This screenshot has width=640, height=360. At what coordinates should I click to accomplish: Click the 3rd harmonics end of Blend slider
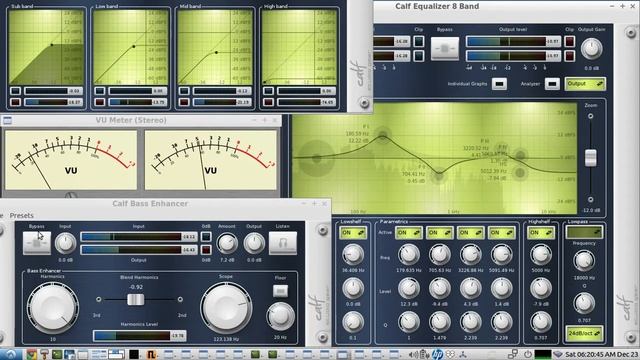click(x=98, y=300)
